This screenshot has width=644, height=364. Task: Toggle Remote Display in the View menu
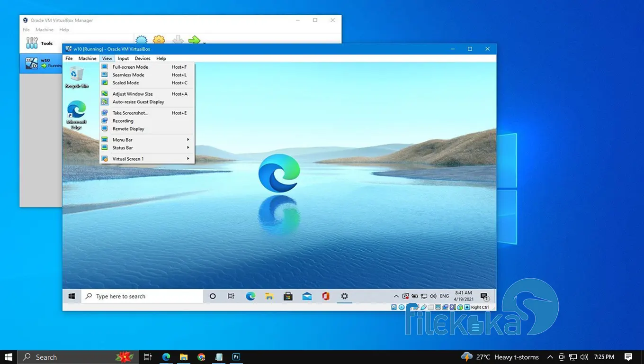coord(147,128)
